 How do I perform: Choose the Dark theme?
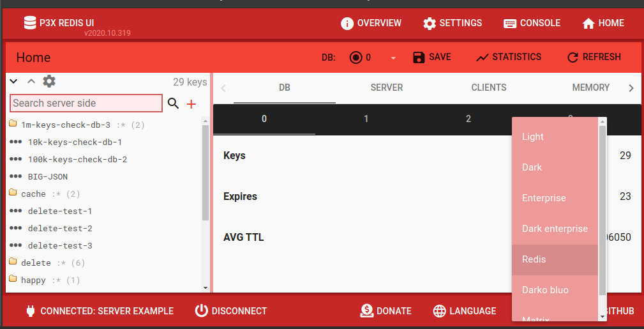[555, 167]
